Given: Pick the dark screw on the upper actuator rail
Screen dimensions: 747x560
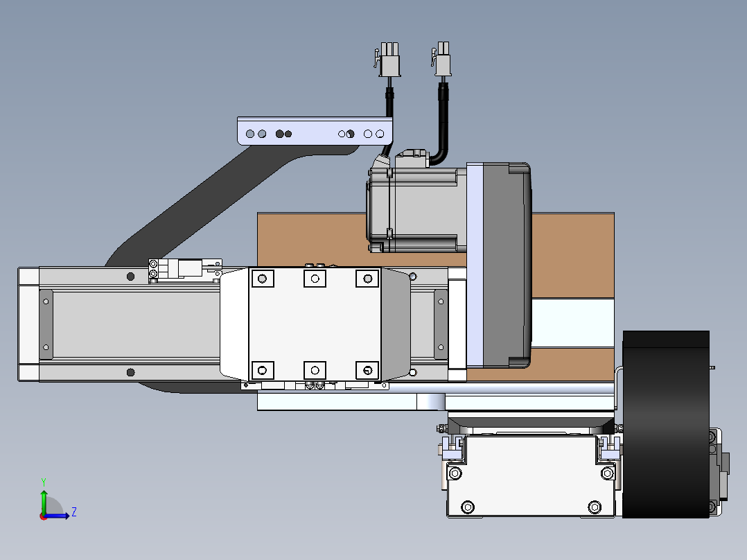Looking at the screenshot, I should [130, 277].
